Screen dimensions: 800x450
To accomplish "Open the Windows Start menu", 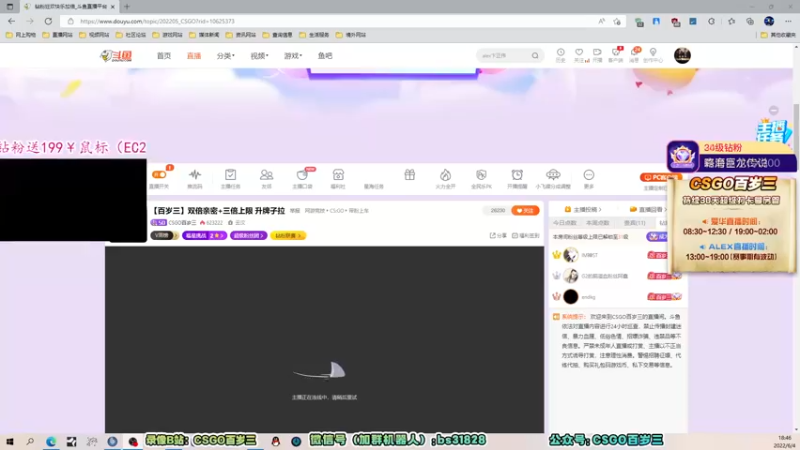I will pyautogui.click(x=10, y=441).
